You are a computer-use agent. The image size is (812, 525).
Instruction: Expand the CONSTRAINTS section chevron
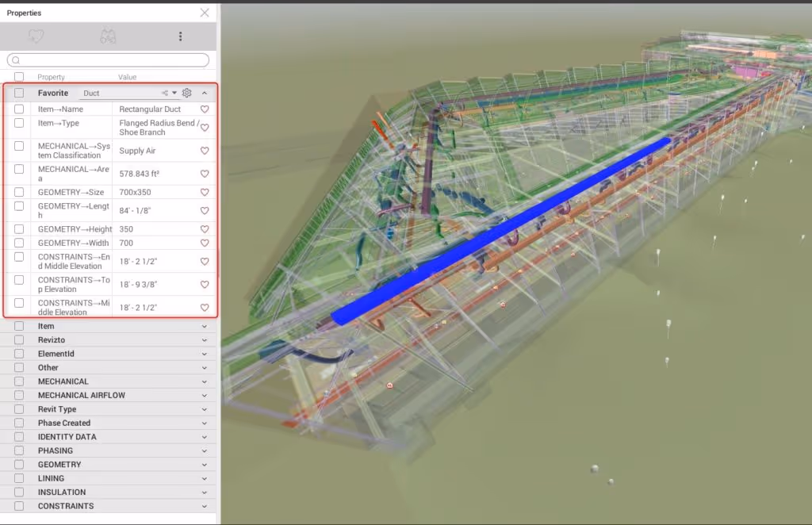(x=205, y=506)
